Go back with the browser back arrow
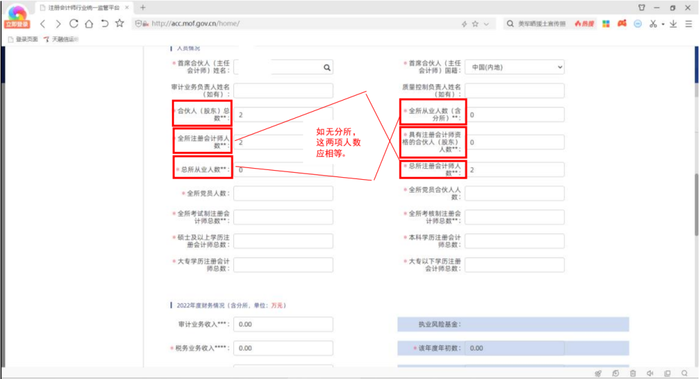 [x=43, y=24]
